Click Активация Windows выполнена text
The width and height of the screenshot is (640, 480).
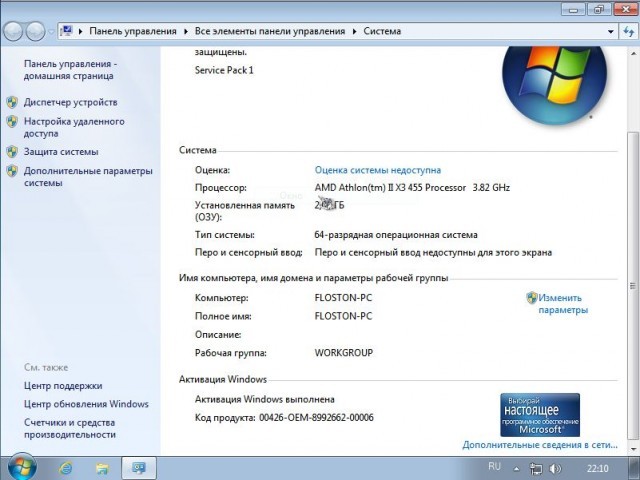[265, 399]
